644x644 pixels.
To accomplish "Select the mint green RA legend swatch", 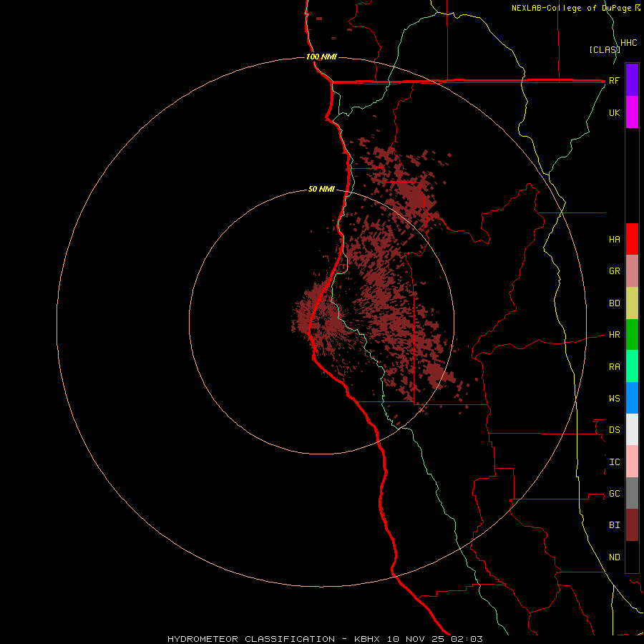I will click(x=632, y=366).
